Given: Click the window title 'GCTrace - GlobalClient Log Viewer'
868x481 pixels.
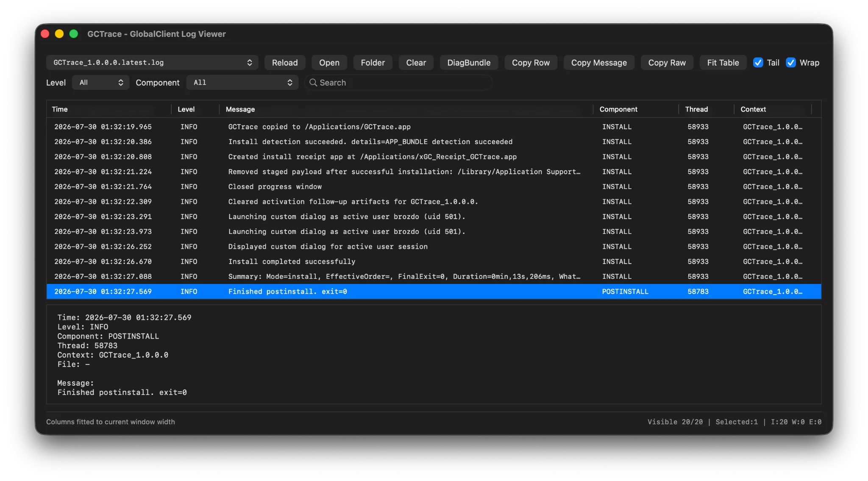Looking at the screenshot, I should (156, 34).
